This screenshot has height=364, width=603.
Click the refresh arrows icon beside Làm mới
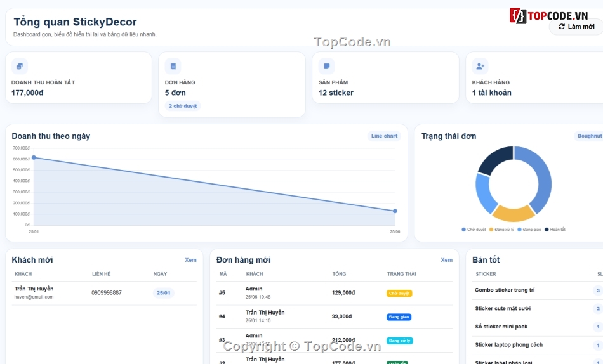point(562,27)
